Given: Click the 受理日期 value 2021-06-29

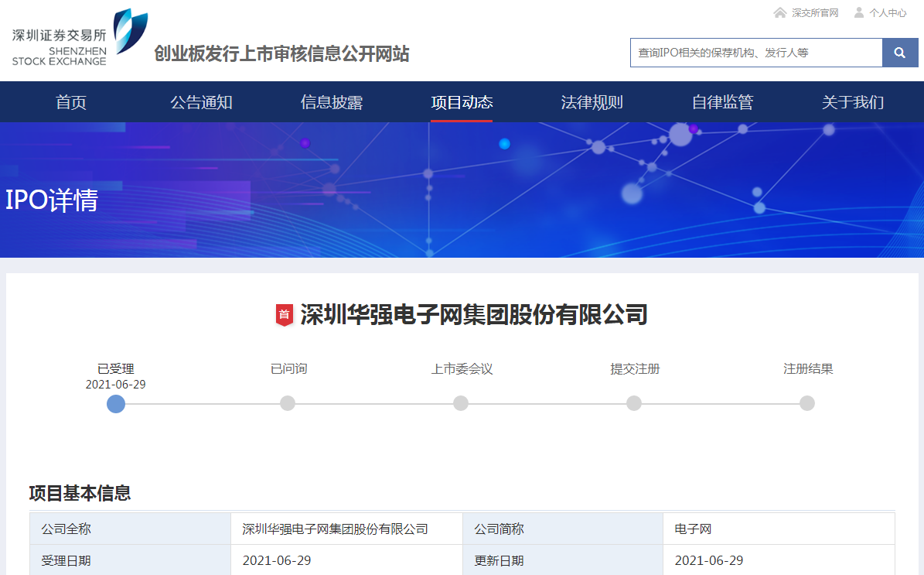Looking at the screenshot, I should pyautogui.click(x=276, y=560).
